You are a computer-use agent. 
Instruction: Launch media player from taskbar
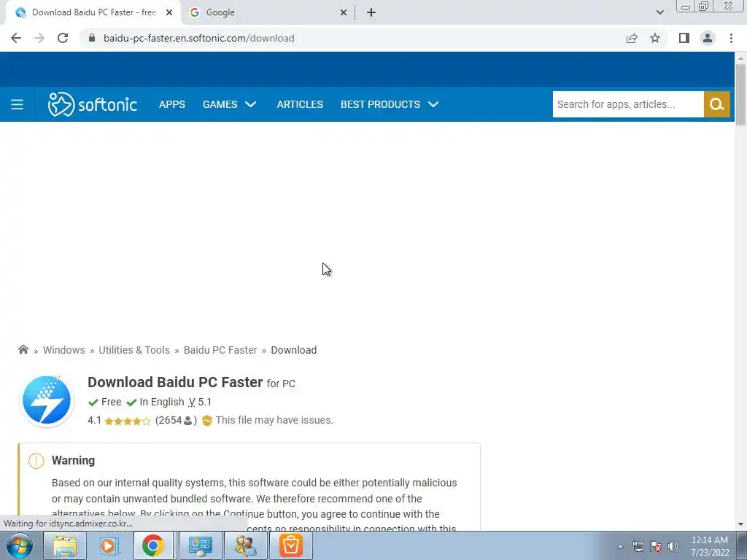(109, 545)
